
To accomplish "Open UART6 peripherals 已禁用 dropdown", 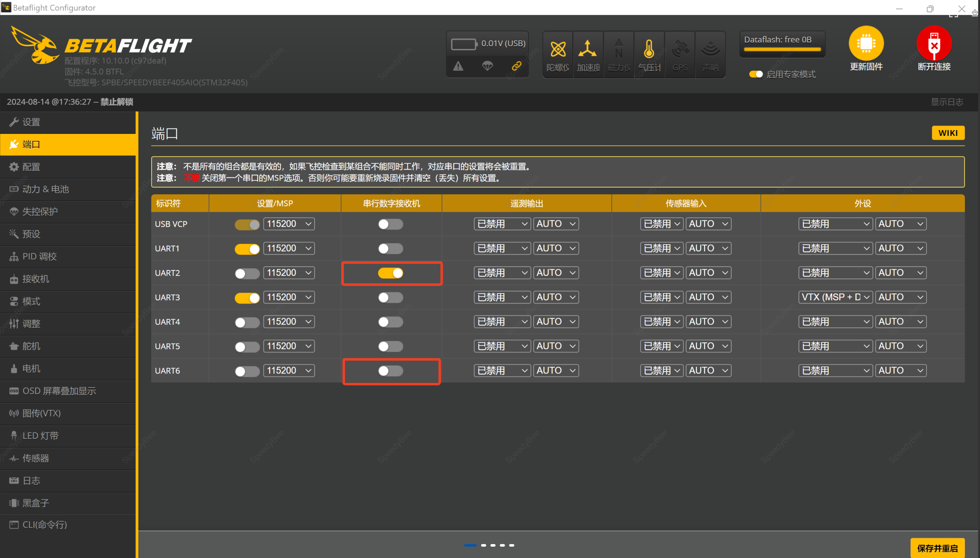I will click(835, 371).
